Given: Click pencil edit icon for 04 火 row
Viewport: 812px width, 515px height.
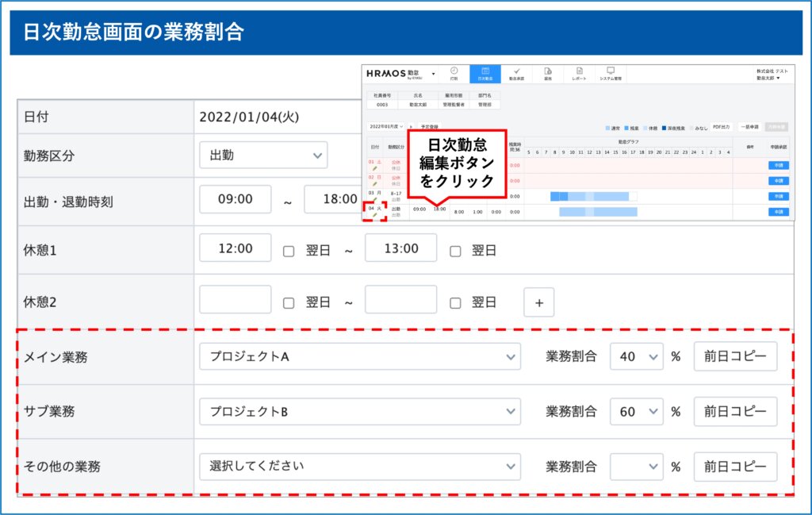Looking at the screenshot, I should pyautogui.click(x=374, y=215).
